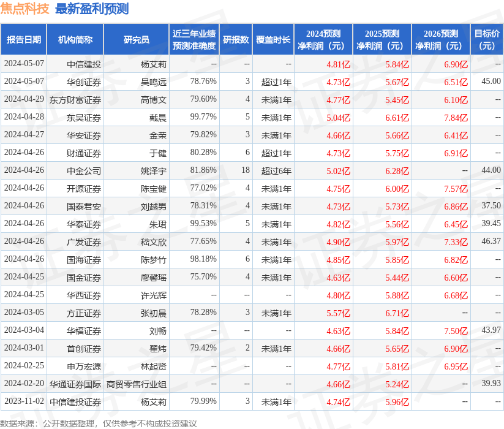Click 81.86% accuracy value

[x=203, y=170]
